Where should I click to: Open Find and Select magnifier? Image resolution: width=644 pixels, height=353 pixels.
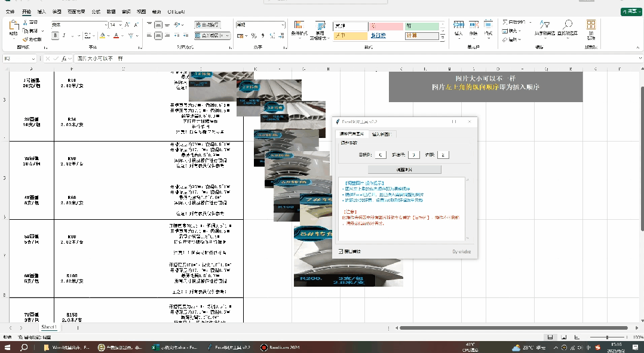568,28
